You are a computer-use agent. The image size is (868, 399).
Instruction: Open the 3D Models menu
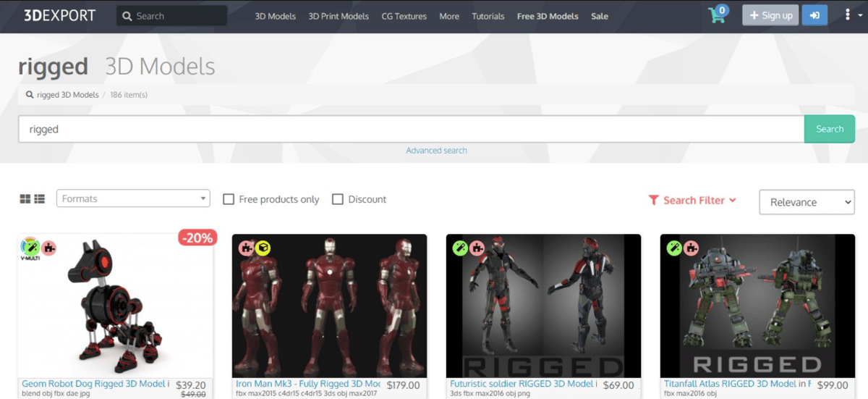point(275,16)
